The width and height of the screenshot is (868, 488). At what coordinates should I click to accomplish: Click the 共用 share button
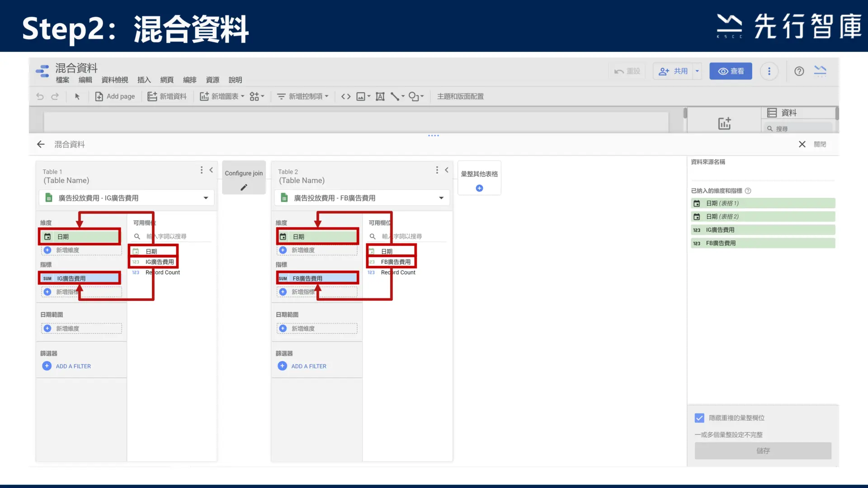673,71
